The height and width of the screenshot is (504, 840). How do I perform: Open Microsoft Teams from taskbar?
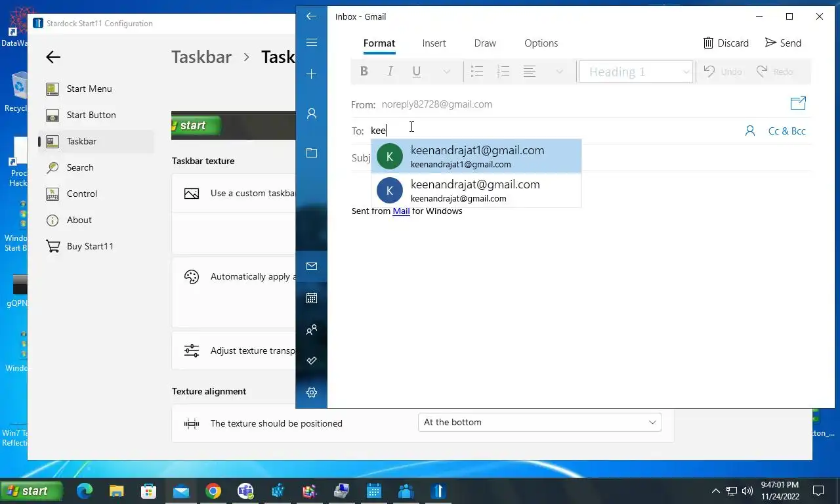245,491
